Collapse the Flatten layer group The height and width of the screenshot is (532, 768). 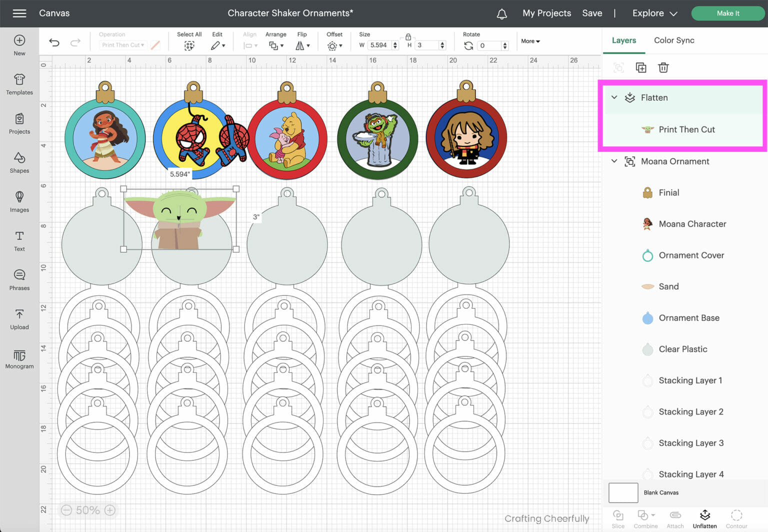(x=614, y=97)
